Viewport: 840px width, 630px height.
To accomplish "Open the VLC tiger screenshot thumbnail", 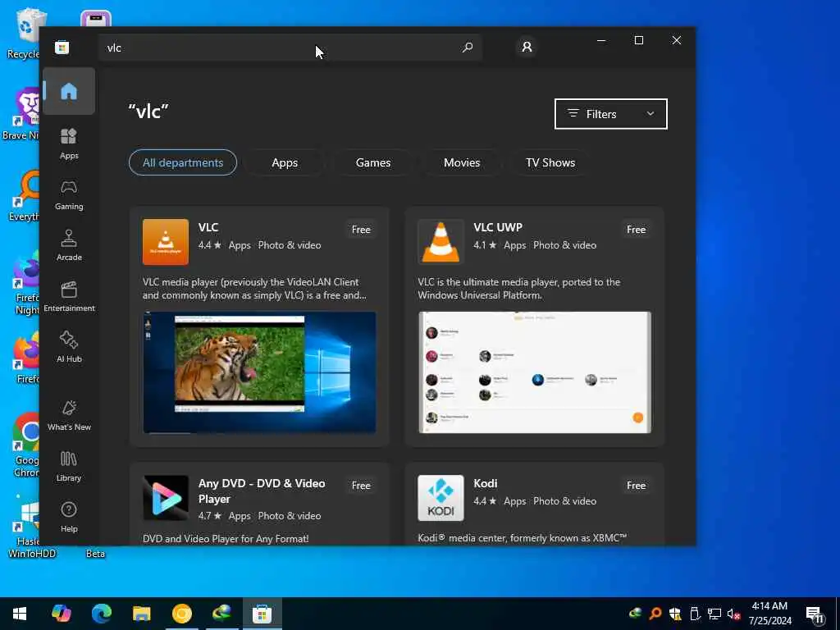I will [259, 372].
